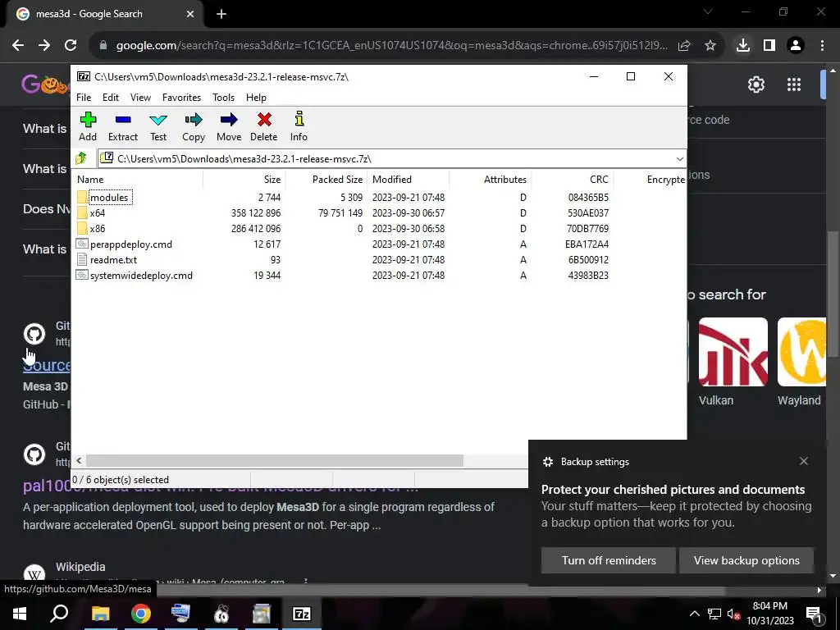Click the Add toolbar icon in 7-Zip
Viewport: 840px width, 630px height.
point(88,126)
